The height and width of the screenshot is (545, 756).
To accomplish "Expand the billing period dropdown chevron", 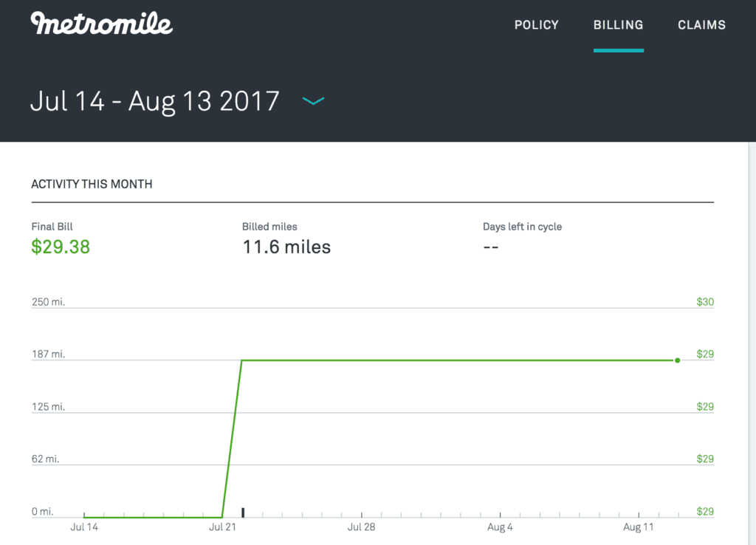I will (313, 100).
